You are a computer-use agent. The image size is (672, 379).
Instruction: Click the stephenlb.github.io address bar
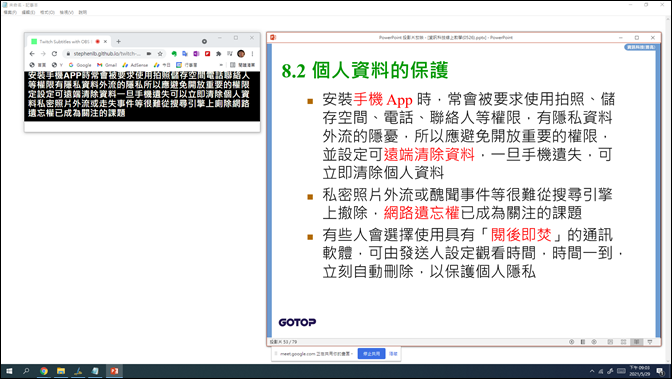(107, 54)
